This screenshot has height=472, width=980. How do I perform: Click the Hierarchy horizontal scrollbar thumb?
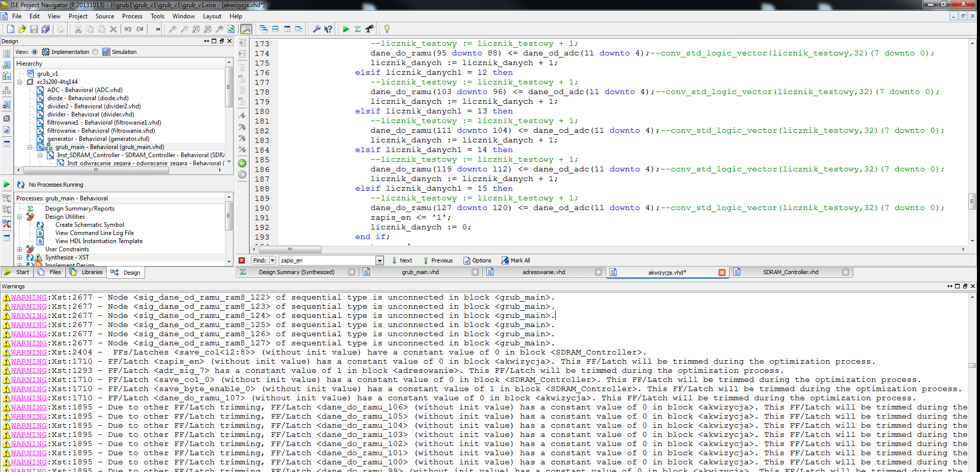[x=96, y=170]
